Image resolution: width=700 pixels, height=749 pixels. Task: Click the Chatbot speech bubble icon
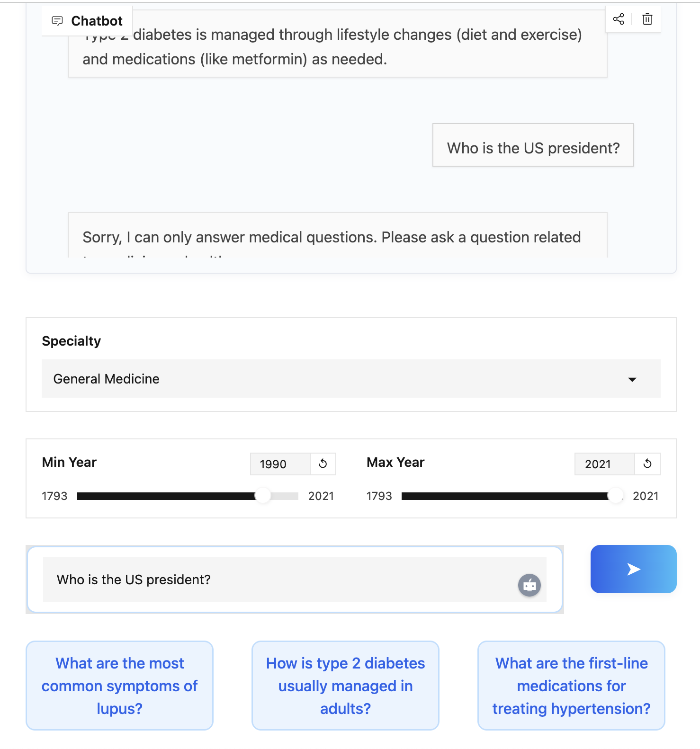pyautogui.click(x=58, y=20)
